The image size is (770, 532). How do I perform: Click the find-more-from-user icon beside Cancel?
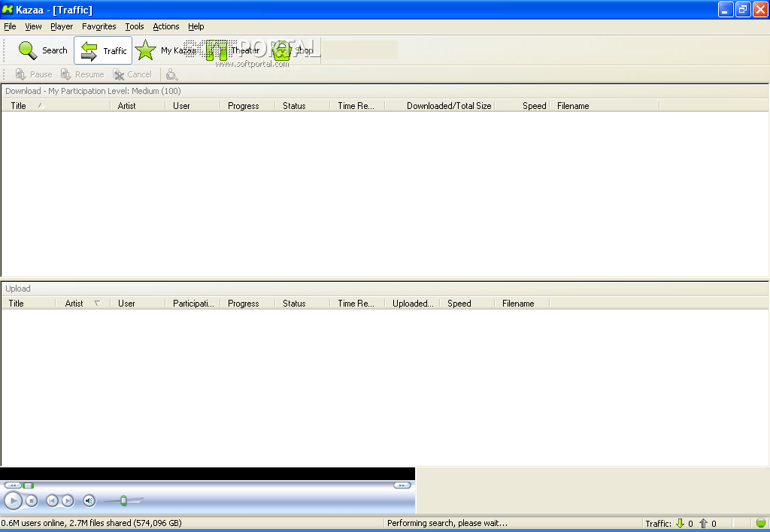click(x=171, y=74)
